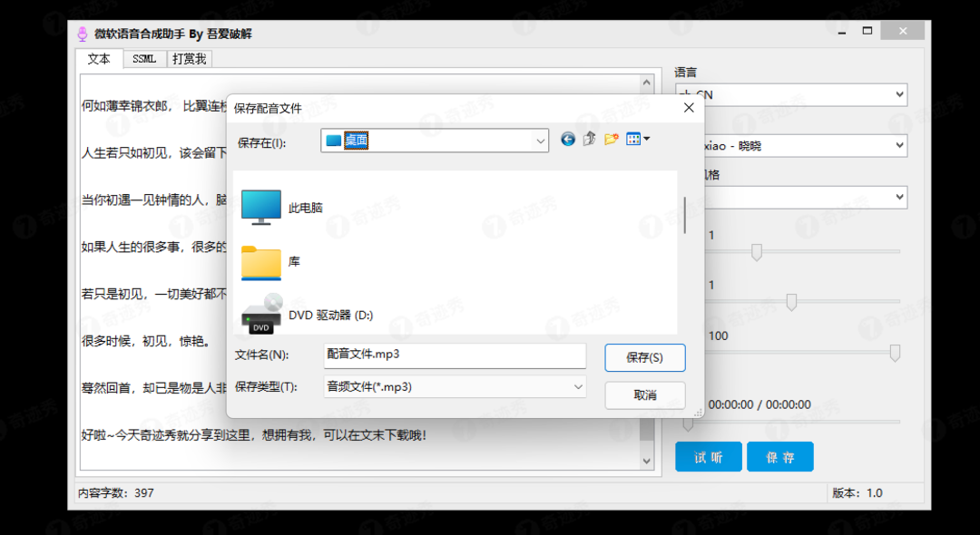Click the 内容字数: 397 status text
The image size is (980, 535).
pos(115,493)
